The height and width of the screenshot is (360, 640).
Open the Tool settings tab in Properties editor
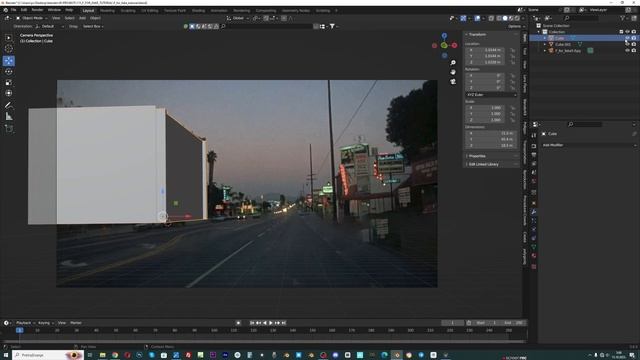pos(534,136)
